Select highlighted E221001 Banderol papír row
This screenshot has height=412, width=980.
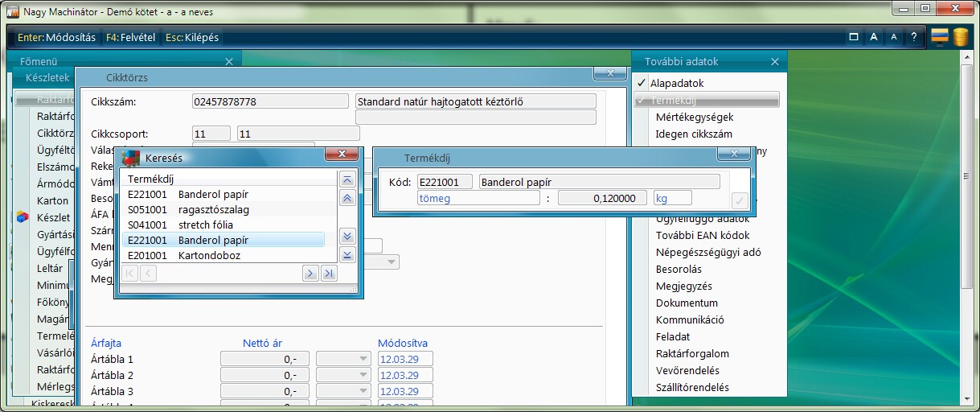226,240
